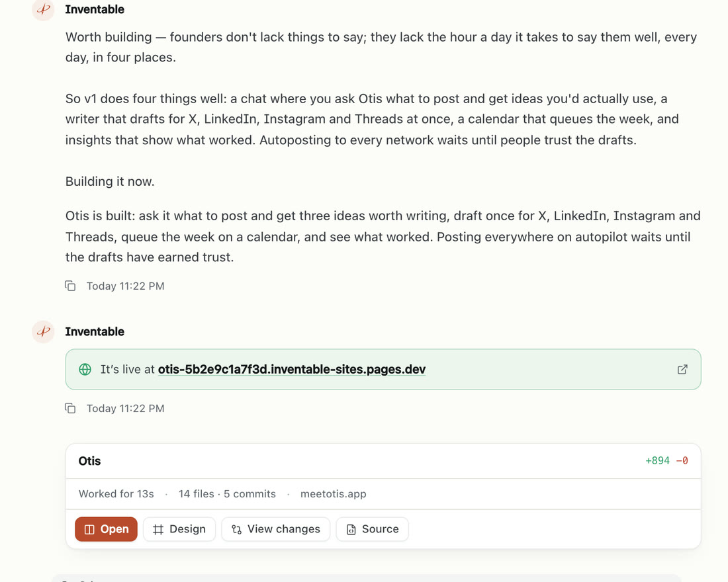Click the 14 files · 5 commits label

tap(227, 494)
